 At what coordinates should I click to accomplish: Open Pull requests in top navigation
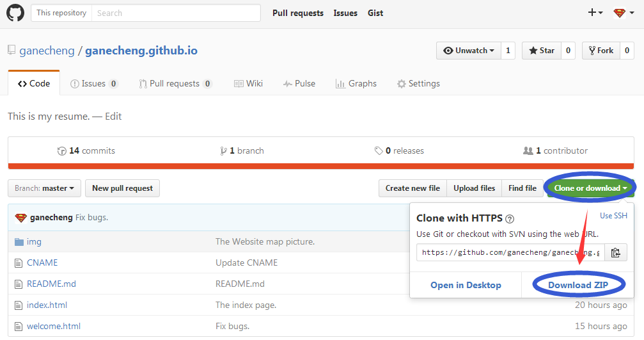click(298, 13)
